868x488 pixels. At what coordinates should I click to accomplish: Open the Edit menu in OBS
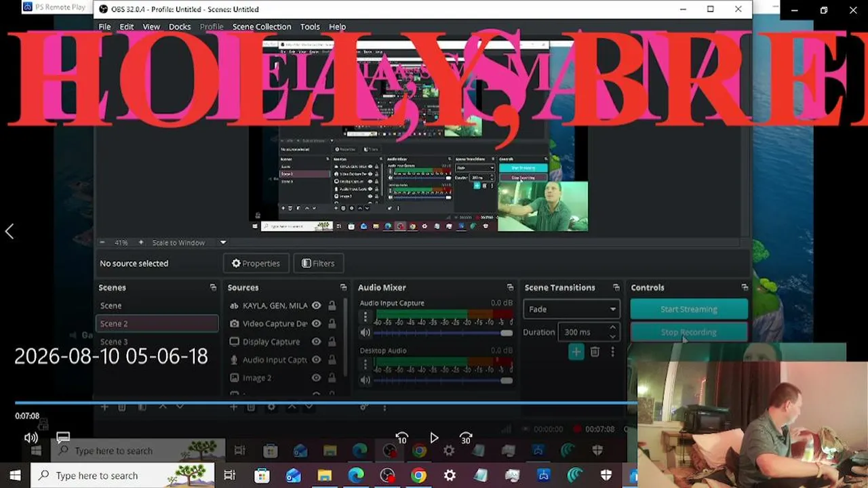(x=127, y=26)
